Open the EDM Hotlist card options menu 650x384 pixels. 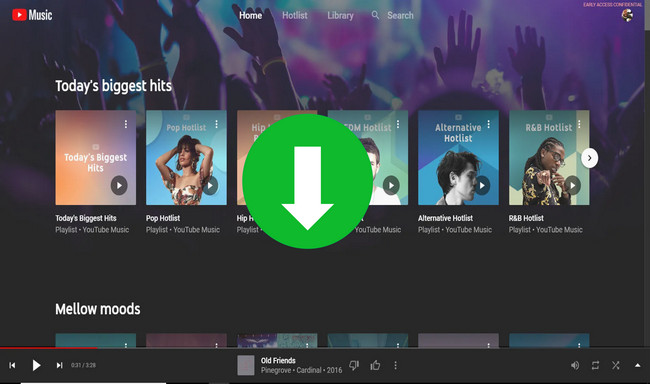398,124
